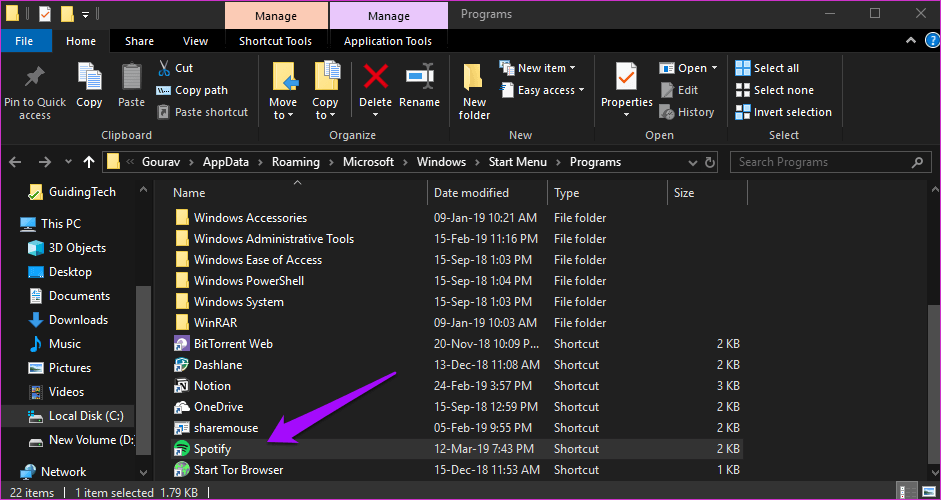941x500 pixels.
Task: Go up one folder level arrow
Action: (x=89, y=162)
